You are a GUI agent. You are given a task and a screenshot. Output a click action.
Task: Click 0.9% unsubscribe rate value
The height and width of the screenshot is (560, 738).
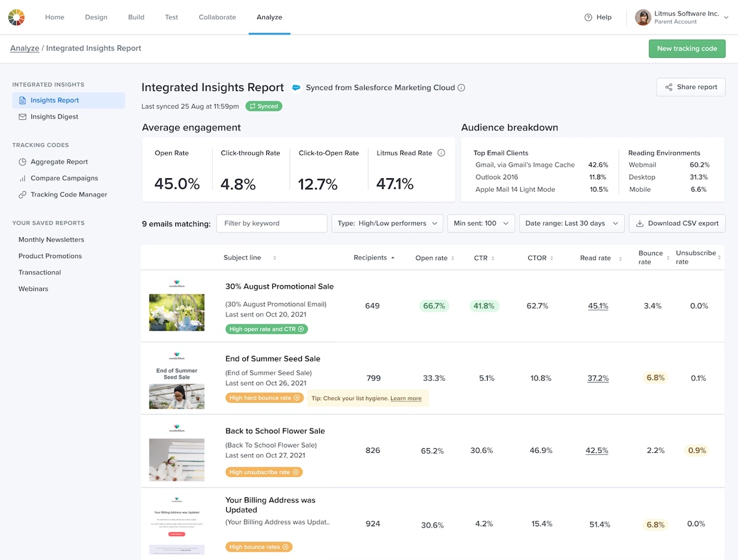click(x=697, y=451)
